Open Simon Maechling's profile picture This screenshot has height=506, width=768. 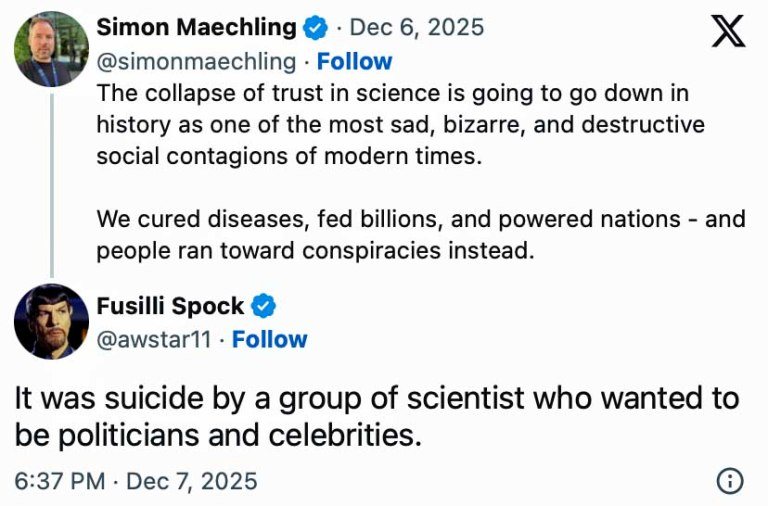pos(52,48)
